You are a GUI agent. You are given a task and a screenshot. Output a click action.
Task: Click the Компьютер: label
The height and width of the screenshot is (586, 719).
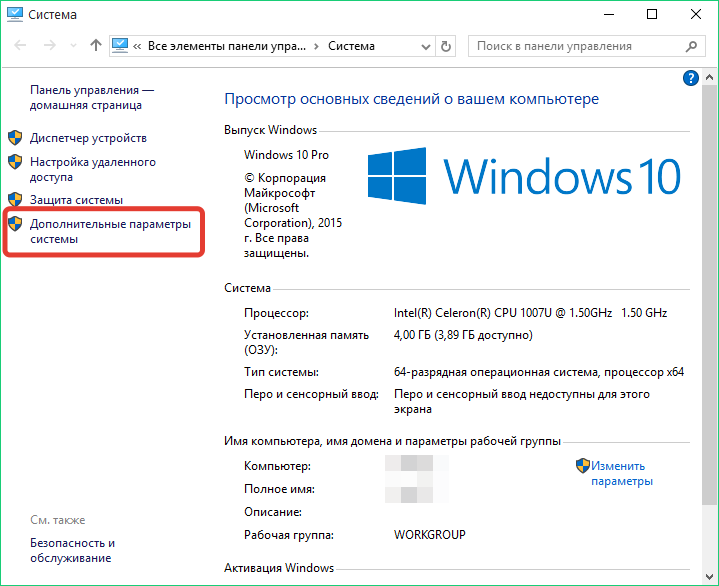tap(277, 466)
